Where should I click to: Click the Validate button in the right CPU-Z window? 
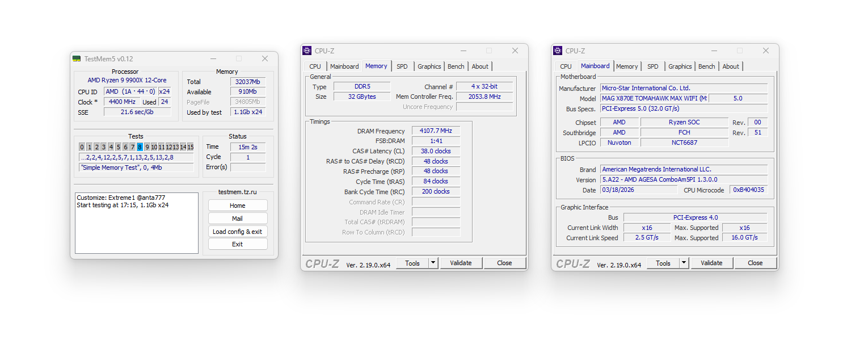tap(711, 263)
